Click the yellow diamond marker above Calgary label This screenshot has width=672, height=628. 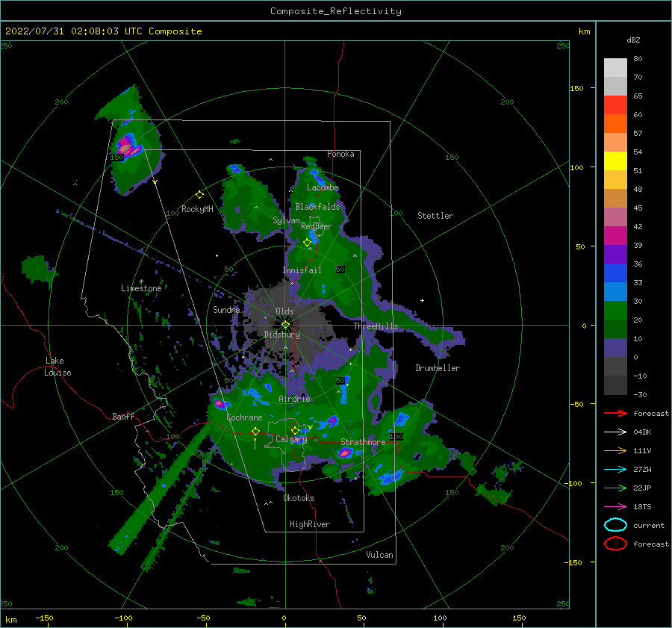pyautogui.click(x=295, y=430)
